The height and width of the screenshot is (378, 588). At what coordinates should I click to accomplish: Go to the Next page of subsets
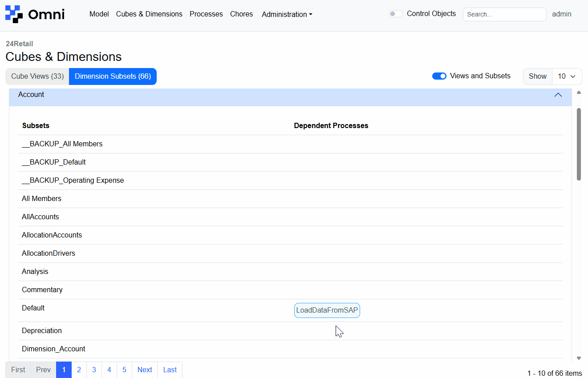pyautogui.click(x=144, y=370)
